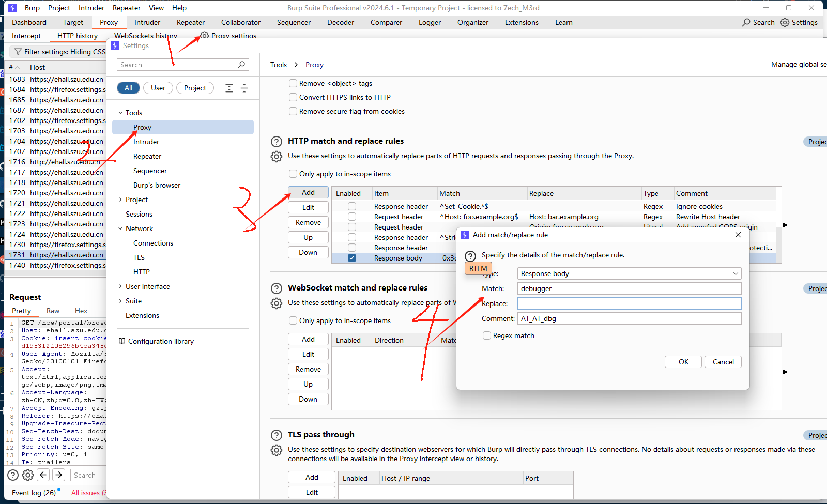
Task: Click the arrow right of the HTTP rules table
Action: point(785,225)
